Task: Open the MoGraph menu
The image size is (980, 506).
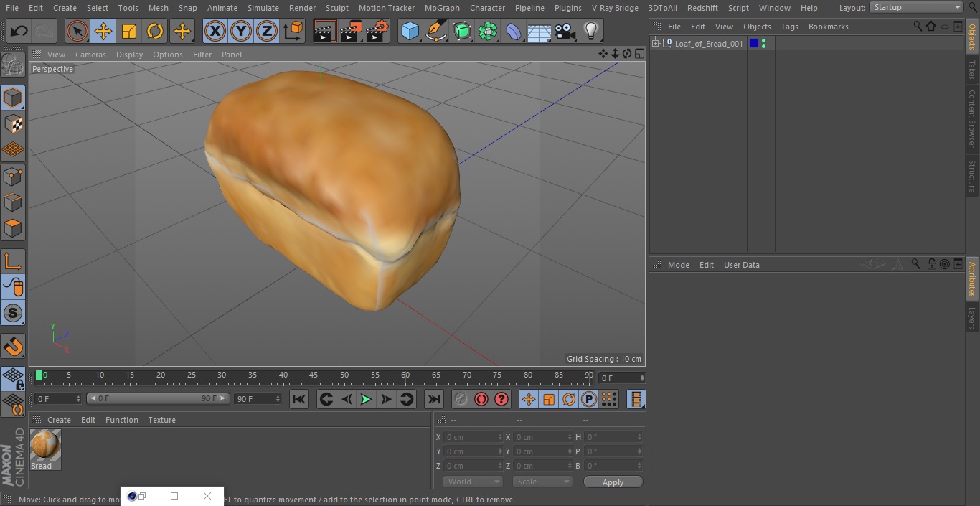Action: point(442,8)
